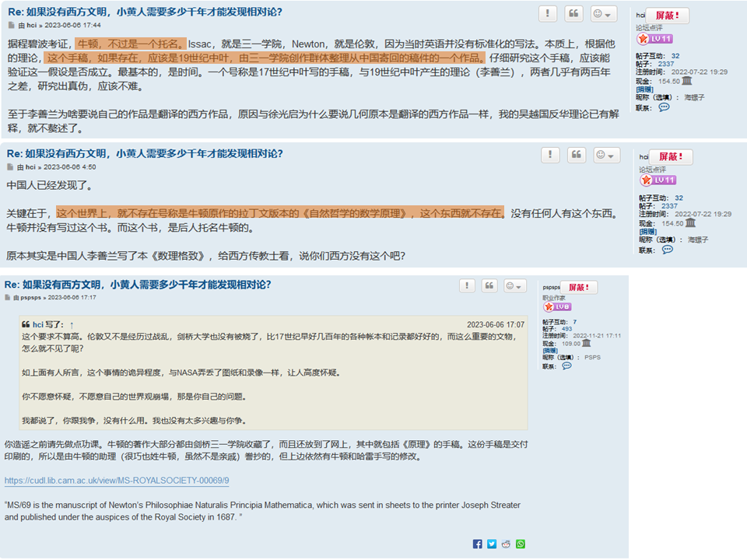Click LV8 rank badge on pspsps profile
This screenshot has height=560, width=747.
click(x=557, y=306)
